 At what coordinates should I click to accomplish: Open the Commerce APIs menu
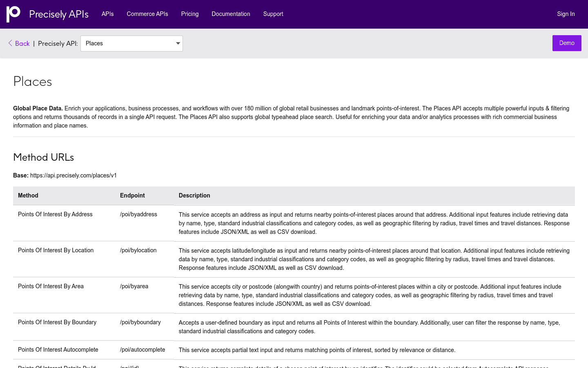pos(147,14)
